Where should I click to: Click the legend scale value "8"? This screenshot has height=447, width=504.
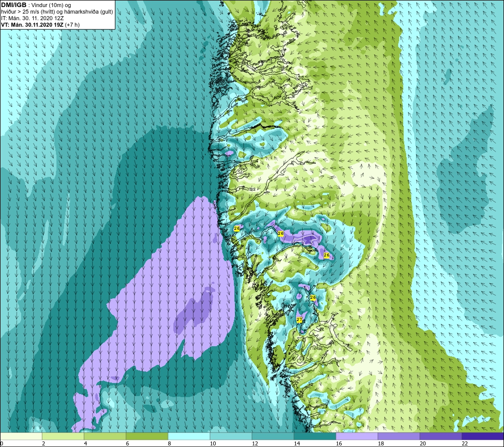coord(169,443)
